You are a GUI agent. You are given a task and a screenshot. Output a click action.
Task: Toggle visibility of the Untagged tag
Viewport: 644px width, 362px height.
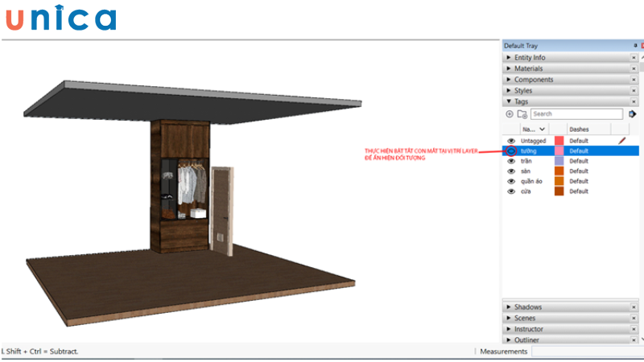pos(511,141)
